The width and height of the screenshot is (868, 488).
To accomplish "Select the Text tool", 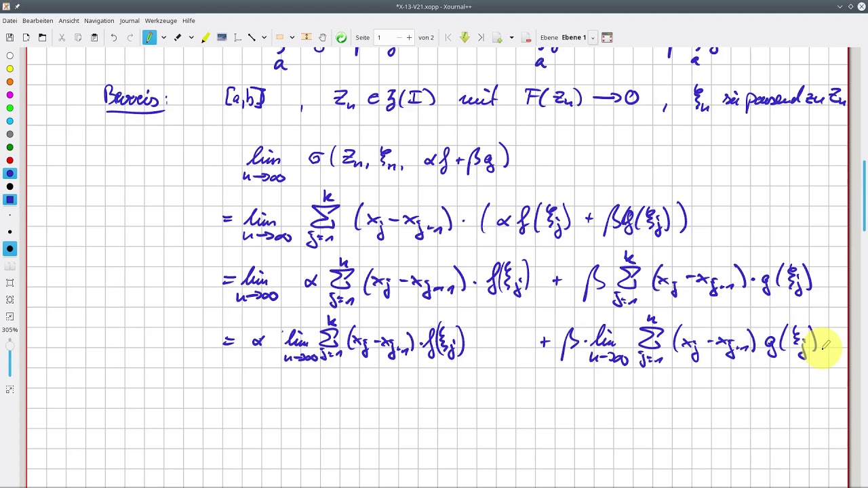I will pos(238,37).
